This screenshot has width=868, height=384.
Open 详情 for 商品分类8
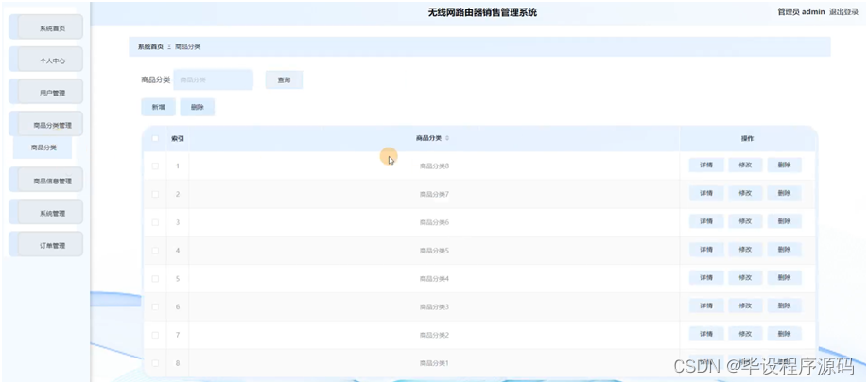(706, 166)
